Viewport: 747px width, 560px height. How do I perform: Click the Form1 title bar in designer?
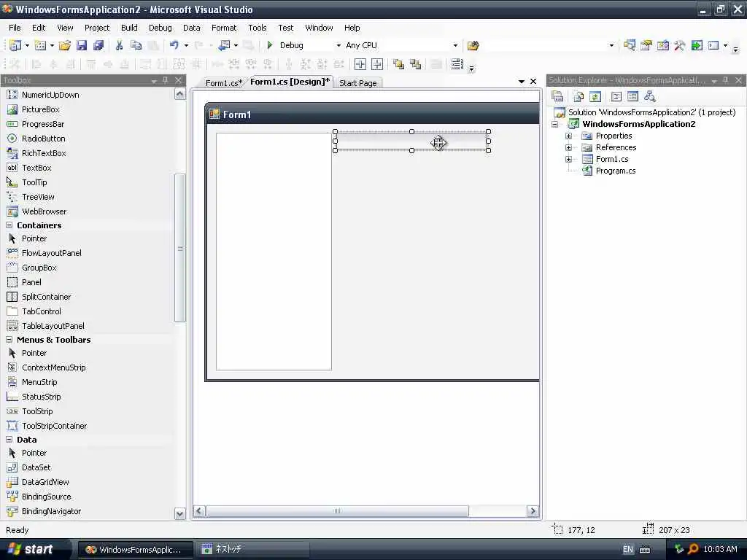click(373, 114)
